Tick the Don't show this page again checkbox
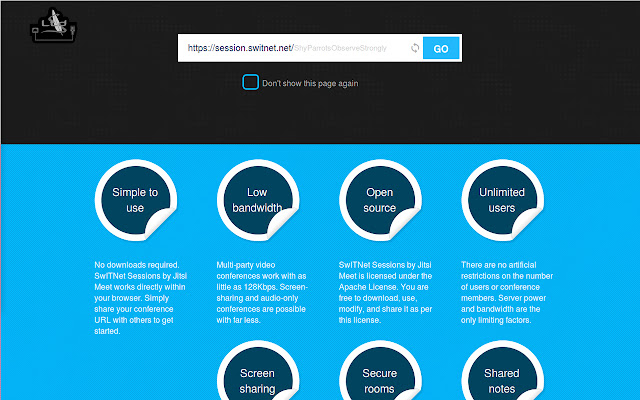 250,82
